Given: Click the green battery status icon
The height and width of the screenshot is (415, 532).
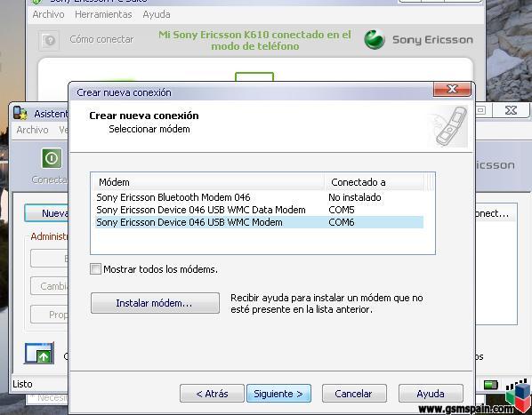Looking at the screenshot, I should point(490,385).
